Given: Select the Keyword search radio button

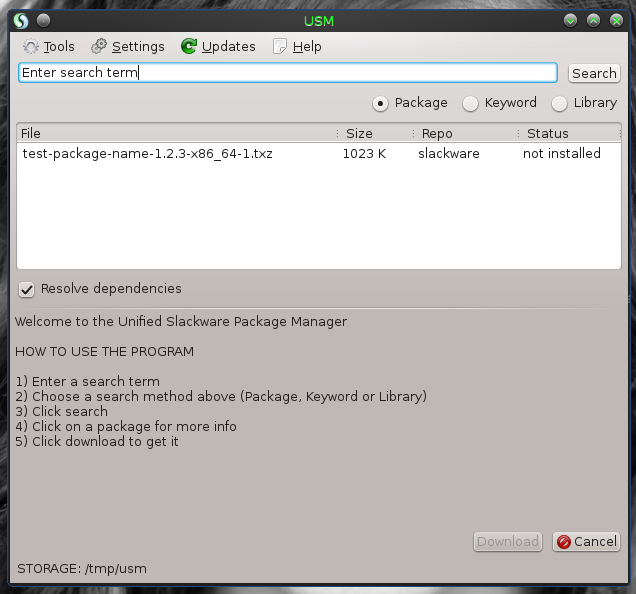Looking at the screenshot, I should pyautogui.click(x=470, y=104).
